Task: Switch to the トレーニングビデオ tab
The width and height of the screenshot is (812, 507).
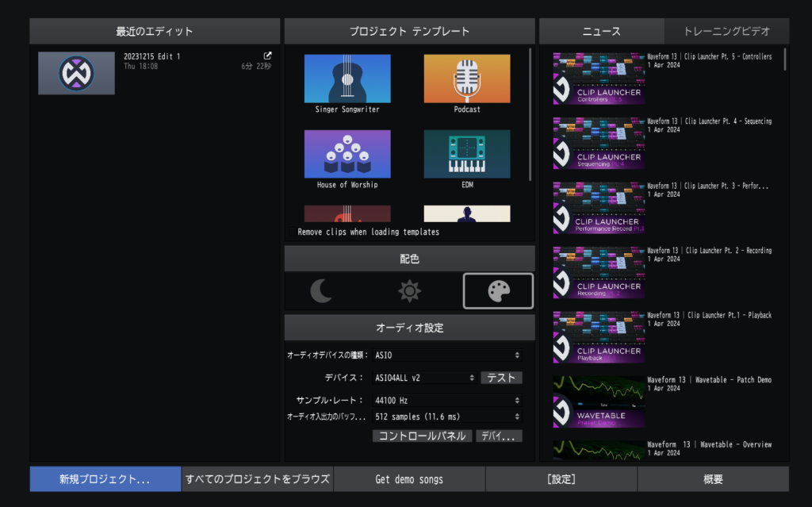Action: point(726,31)
